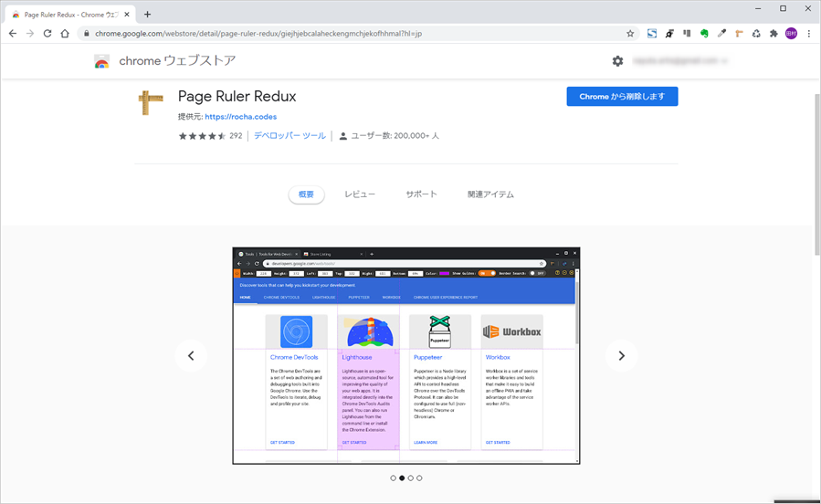Open a new browser tab
821x504 pixels.
[147, 15]
